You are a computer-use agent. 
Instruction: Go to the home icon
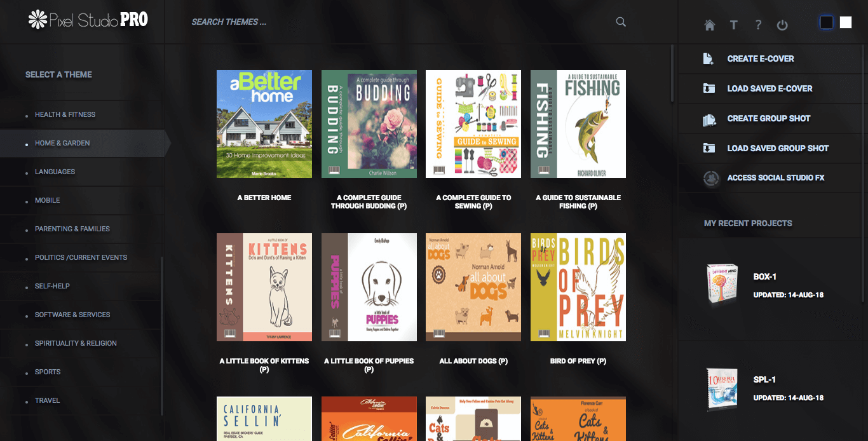pos(710,25)
